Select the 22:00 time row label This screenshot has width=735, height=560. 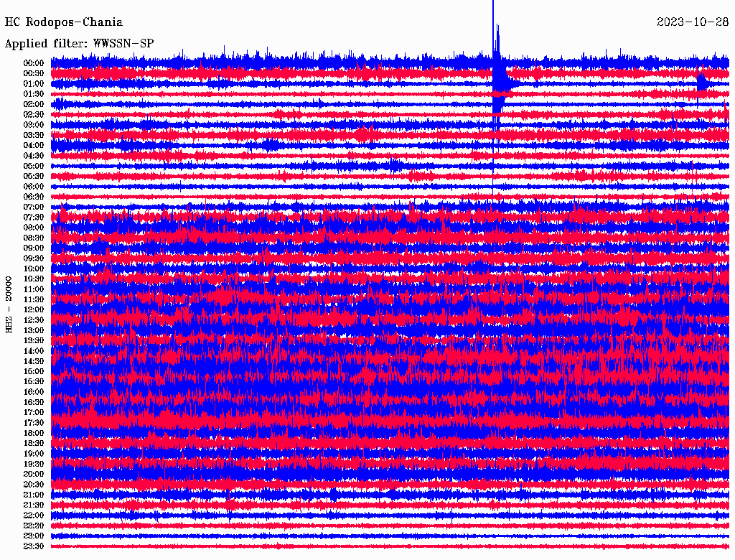tap(34, 516)
